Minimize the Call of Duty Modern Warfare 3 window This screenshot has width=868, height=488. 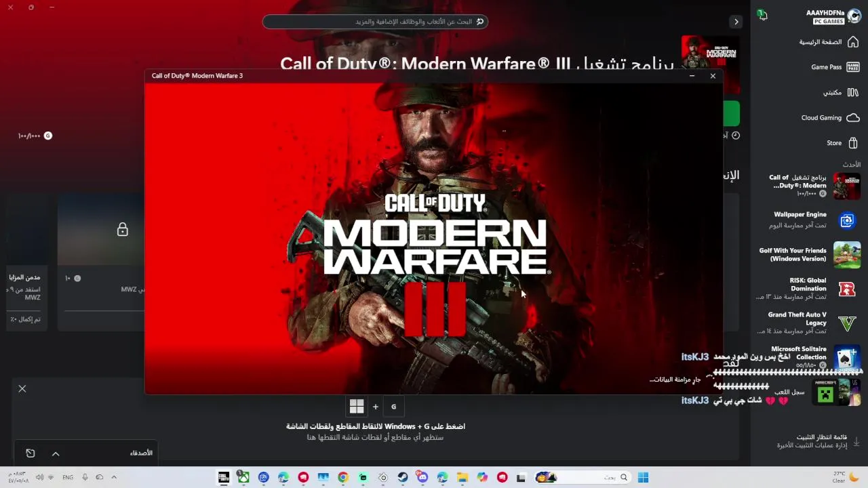[x=692, y=76]
